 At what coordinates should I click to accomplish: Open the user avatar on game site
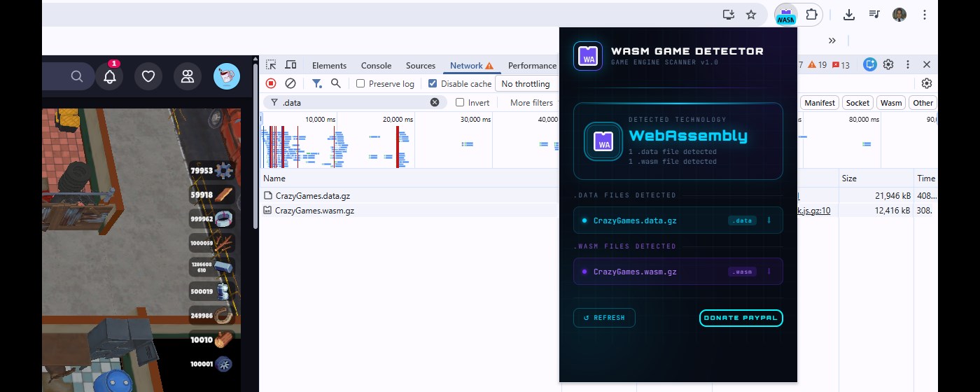(x=226, y=76)
